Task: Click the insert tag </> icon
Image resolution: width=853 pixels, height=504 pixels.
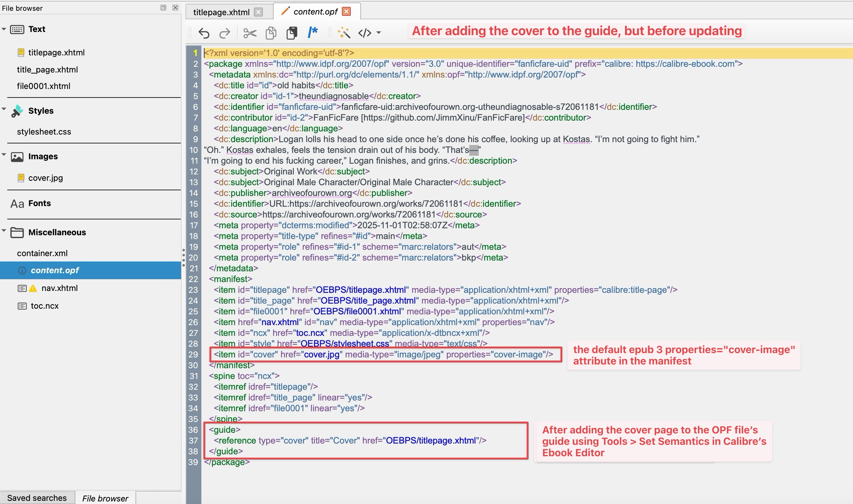Action: pos(365,33)
